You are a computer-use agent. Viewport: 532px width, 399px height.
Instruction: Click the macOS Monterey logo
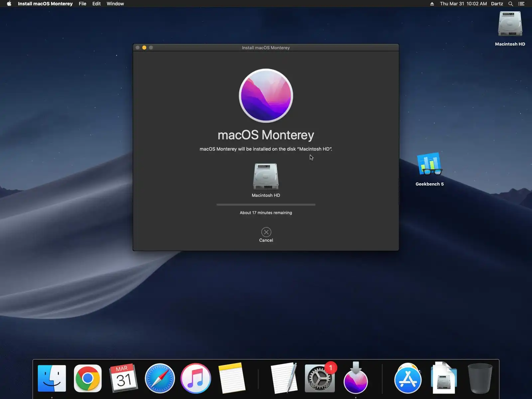[x=266, y=96]
